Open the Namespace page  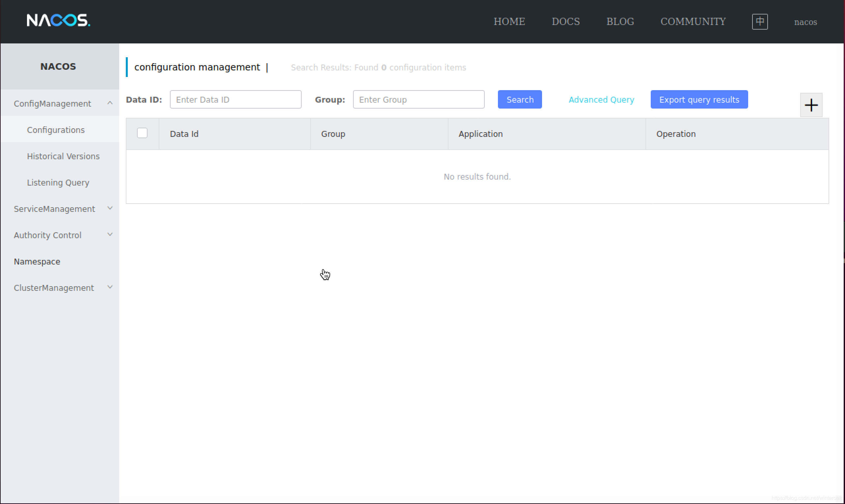[37, 262]
